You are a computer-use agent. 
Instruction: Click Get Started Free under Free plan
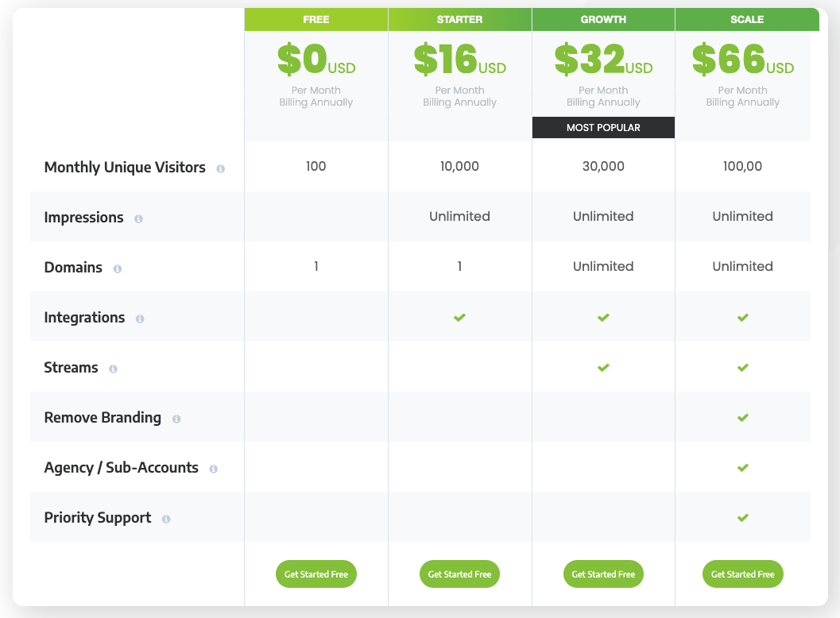point(316,574)
